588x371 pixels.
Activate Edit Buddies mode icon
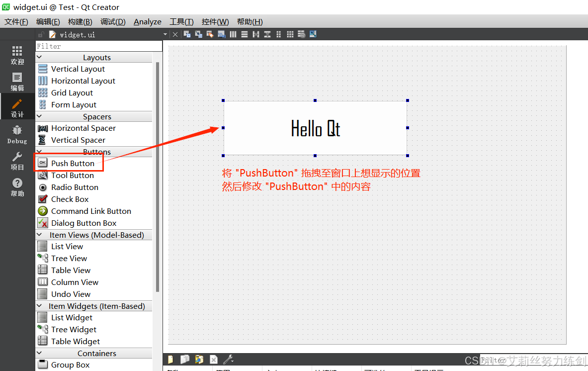pyautogui.click(x=210, y=34)
